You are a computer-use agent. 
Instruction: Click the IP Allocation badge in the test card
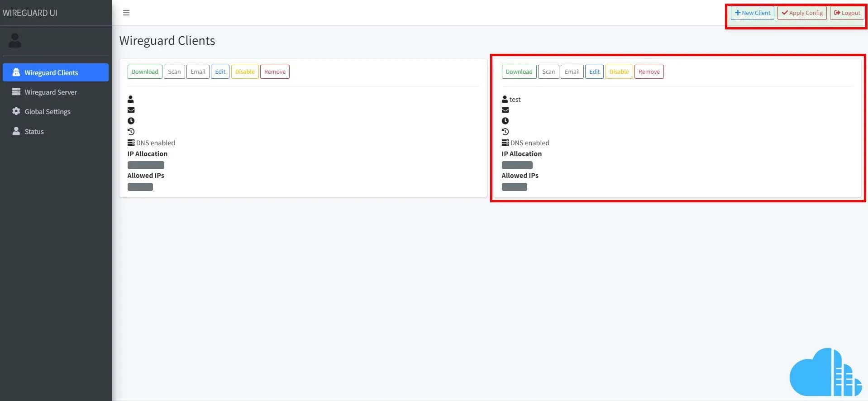pyautogui.click(x=517, y=165)
